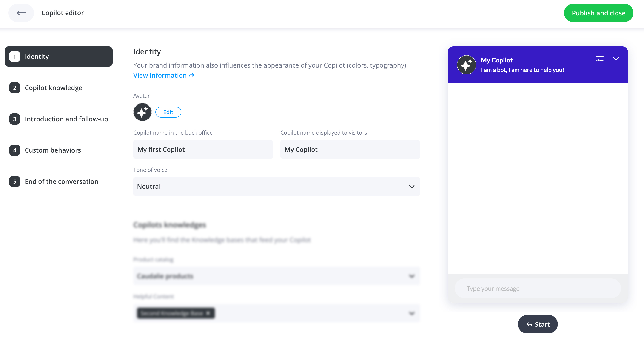
Task: Click the step 2 number badge
Action: click(15, 88)
